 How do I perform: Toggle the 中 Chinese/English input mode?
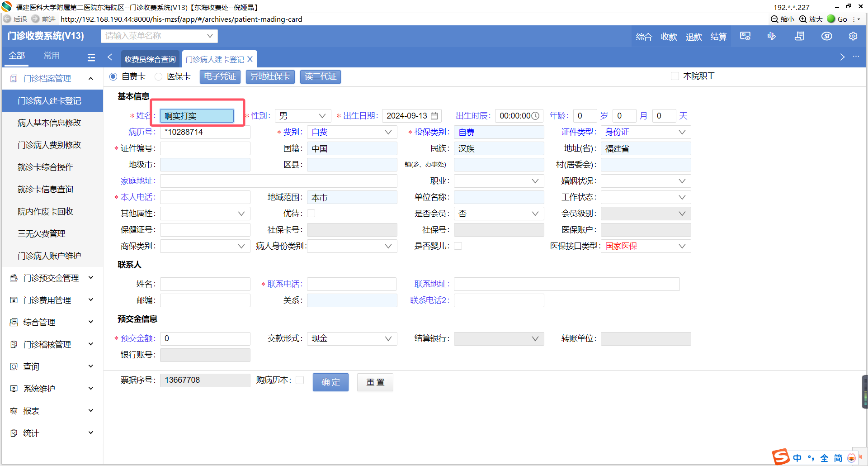click(797, 458)
